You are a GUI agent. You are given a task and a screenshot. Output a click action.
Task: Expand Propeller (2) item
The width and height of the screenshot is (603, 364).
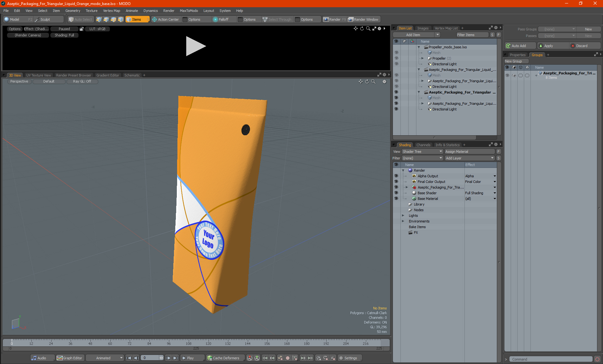coord(422,58)
